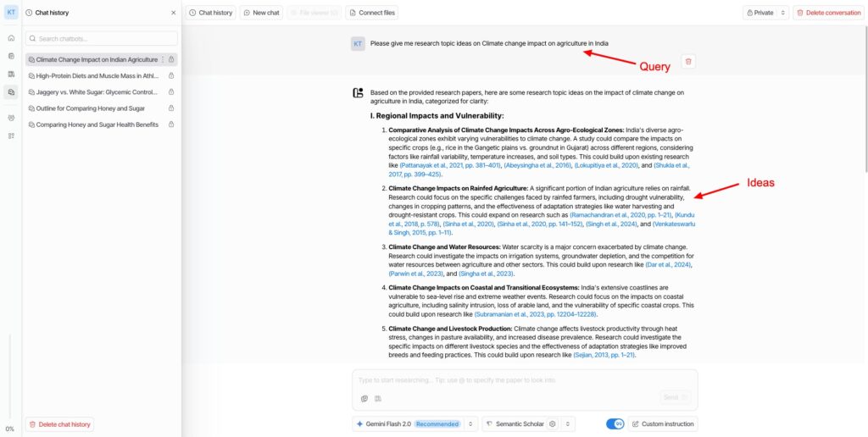
Task: Focus the Search chatbots field
Action: (x=102, y=39)
